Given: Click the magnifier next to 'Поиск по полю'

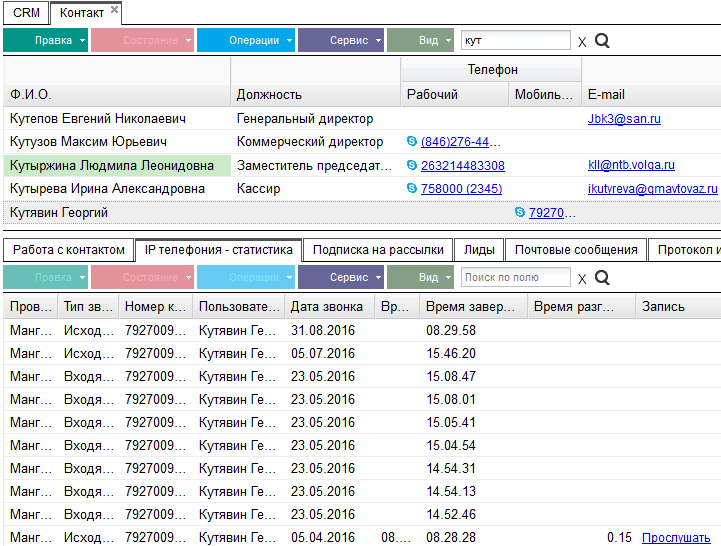Looking at the screenshot, I should coord(602,277).
